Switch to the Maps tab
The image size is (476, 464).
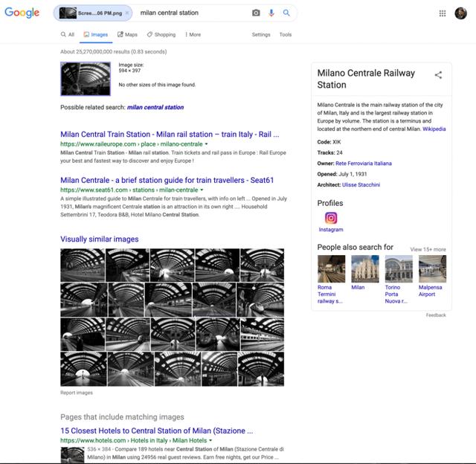(x=126, y=34)
